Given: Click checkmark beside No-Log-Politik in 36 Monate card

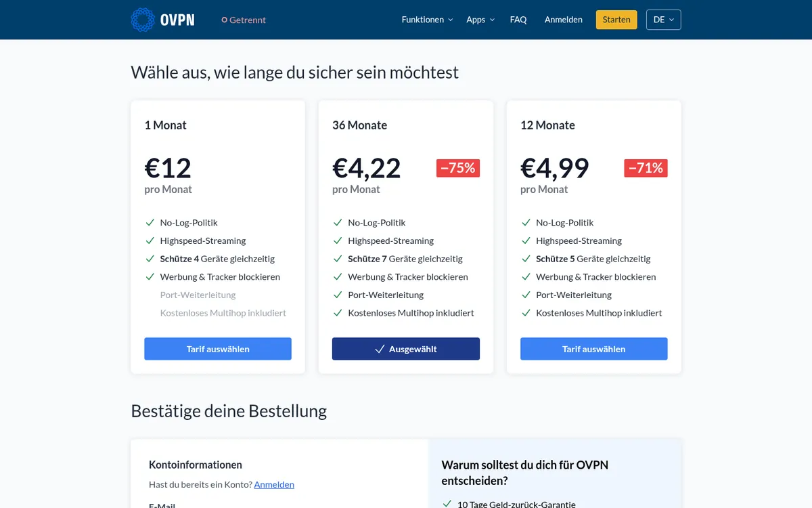Looking at the screenshot, I should click(x=338, y=222).
